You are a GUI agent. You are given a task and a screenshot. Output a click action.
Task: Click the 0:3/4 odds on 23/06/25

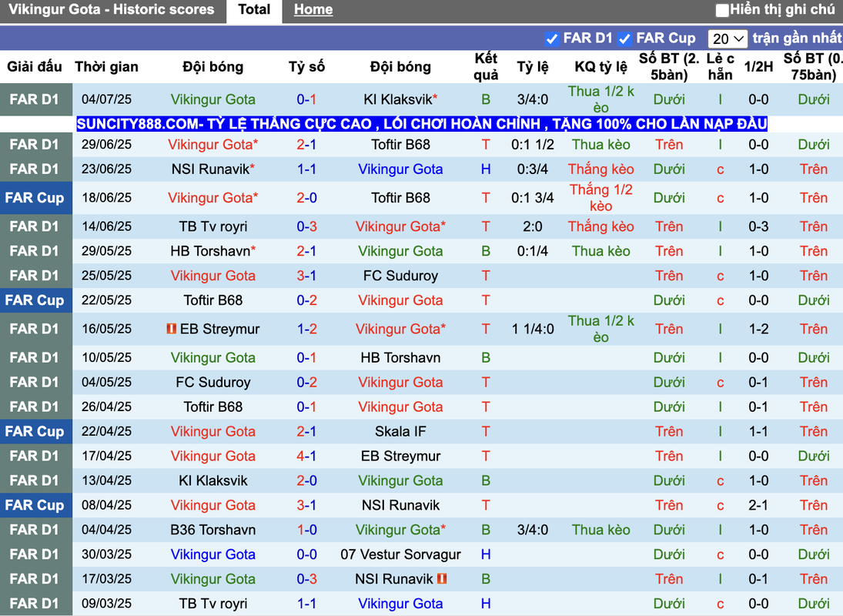(533, 169)
